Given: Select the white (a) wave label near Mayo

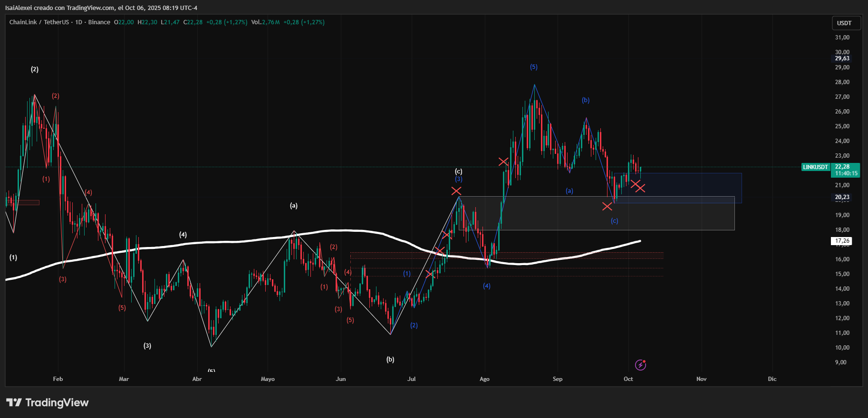Looking at the screenshot, I should pos(294,206).
